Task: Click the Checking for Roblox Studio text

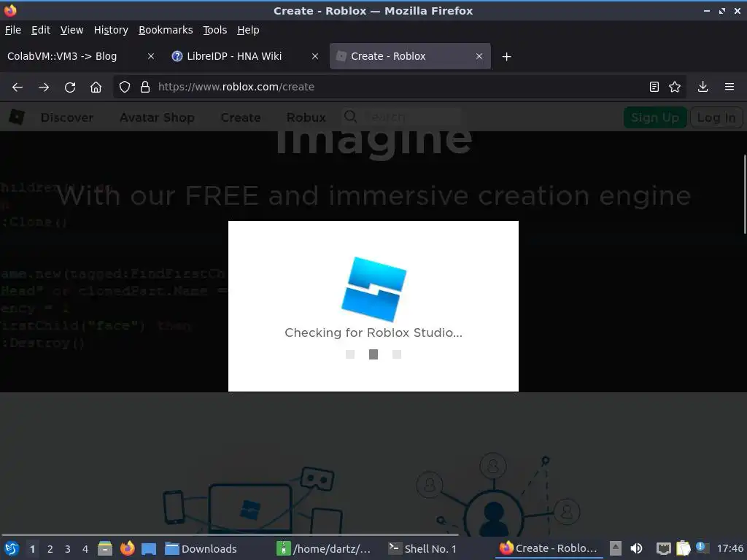Action: pos(373,332)
